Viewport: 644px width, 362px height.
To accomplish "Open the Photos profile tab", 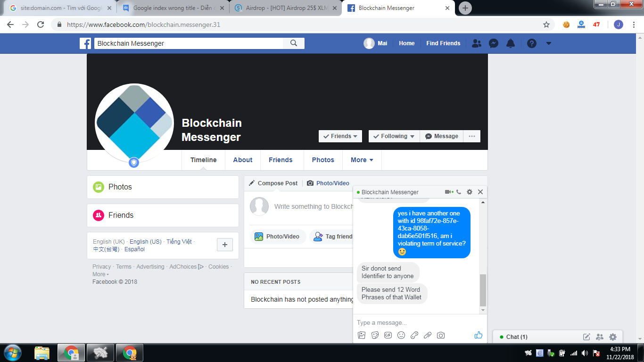I will (x=323, y=160).
